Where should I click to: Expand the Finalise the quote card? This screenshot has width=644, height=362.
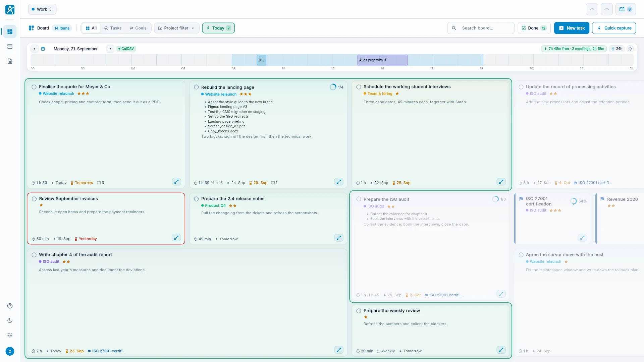click(x=176, y=182)
